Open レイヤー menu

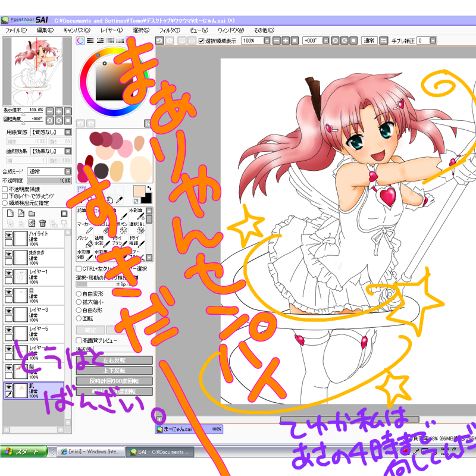click(x=111, y=30)
